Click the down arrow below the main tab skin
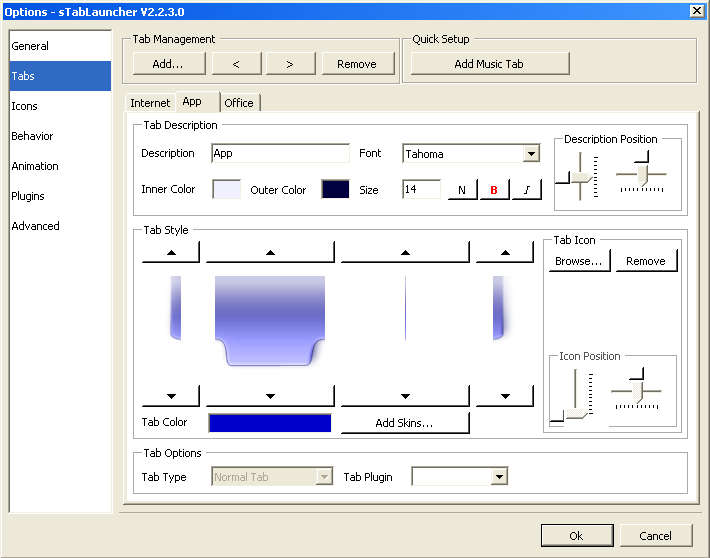 [269, 395]
